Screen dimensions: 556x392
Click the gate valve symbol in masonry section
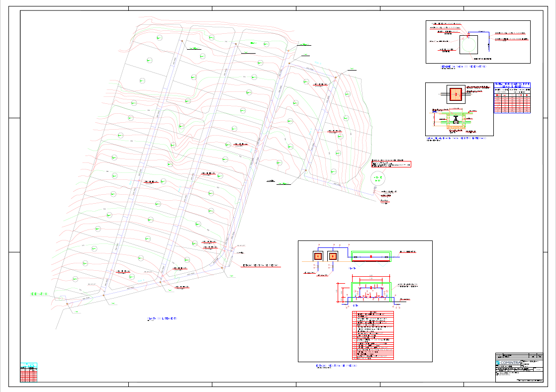pos(455,119)
